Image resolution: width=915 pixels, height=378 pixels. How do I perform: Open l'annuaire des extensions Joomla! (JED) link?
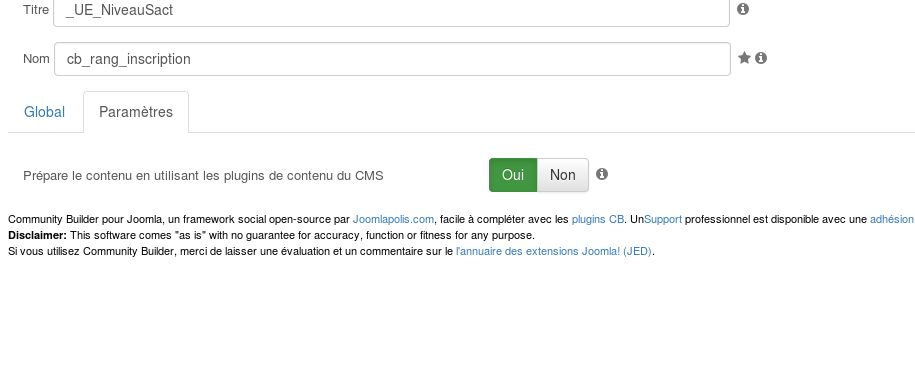553,251
